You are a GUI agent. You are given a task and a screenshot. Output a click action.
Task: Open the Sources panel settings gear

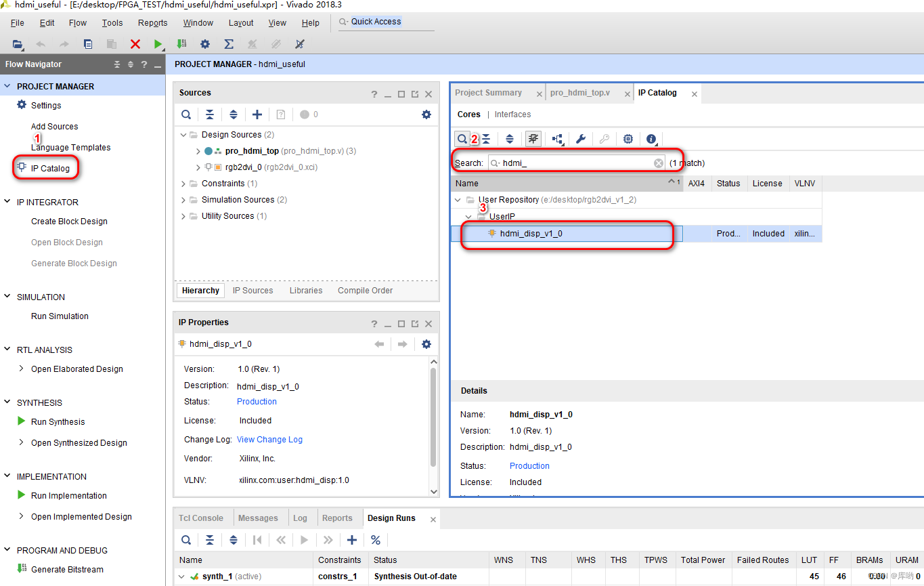[426, 114]
